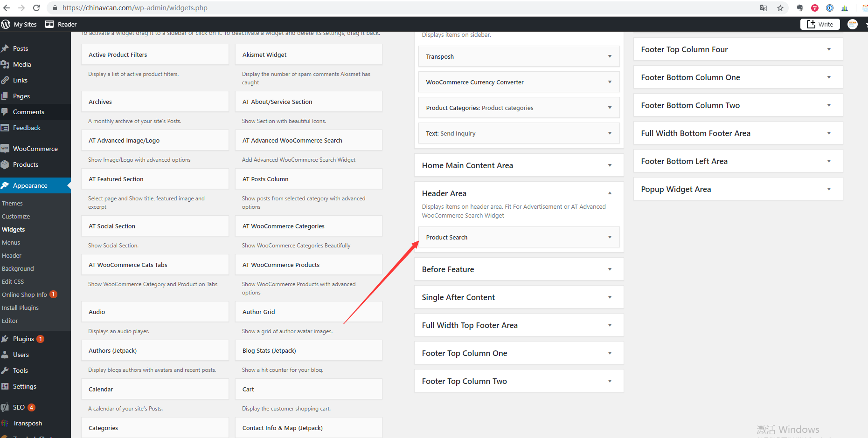Screen dimensions: 868x438
Task: Click the user avatar in admin bar
Action: (x=853, y=24)
